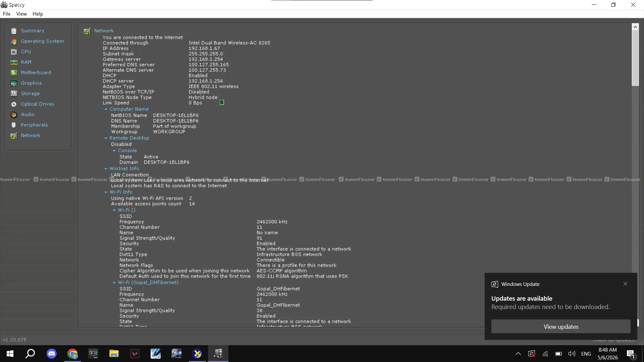644x362 pixels.
Task: Click the Operating System sidebar icon
Action: [14, 41]
